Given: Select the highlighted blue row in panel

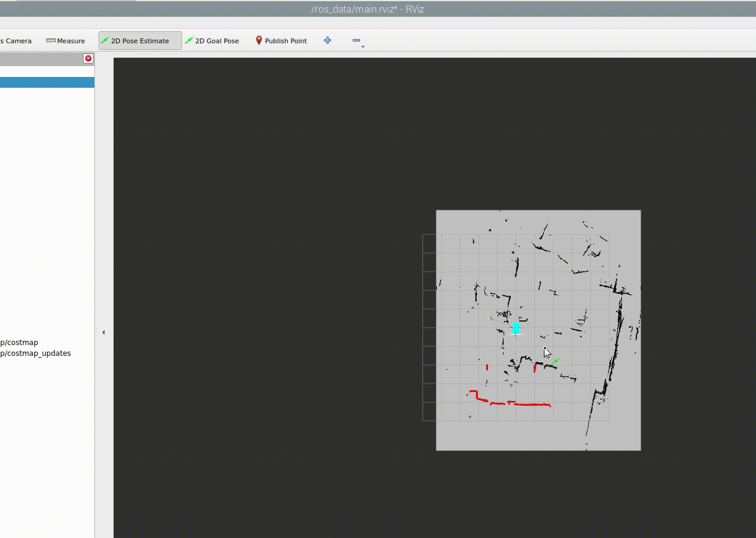Looking at the screenshot, I should 46,82.
